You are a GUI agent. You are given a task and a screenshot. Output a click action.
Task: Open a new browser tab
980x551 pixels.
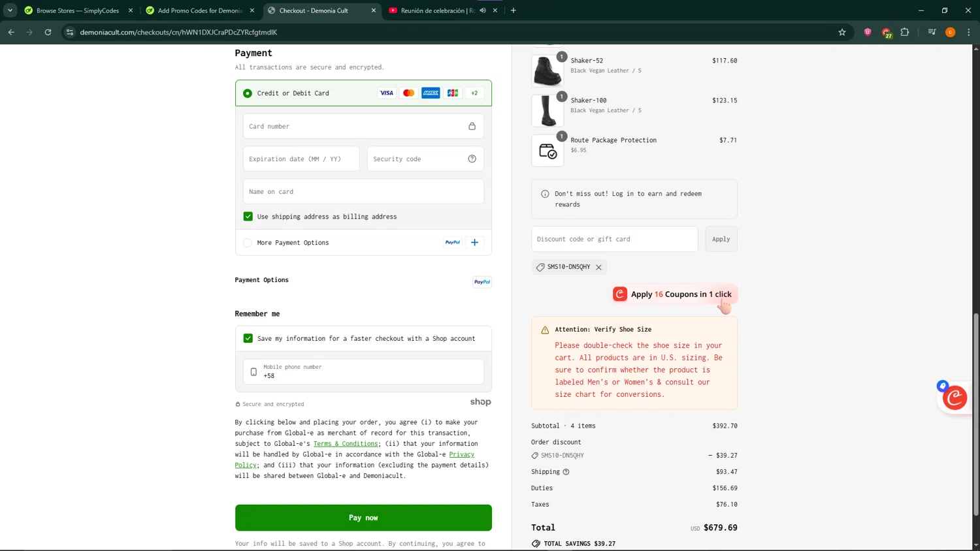click(514, 10)
